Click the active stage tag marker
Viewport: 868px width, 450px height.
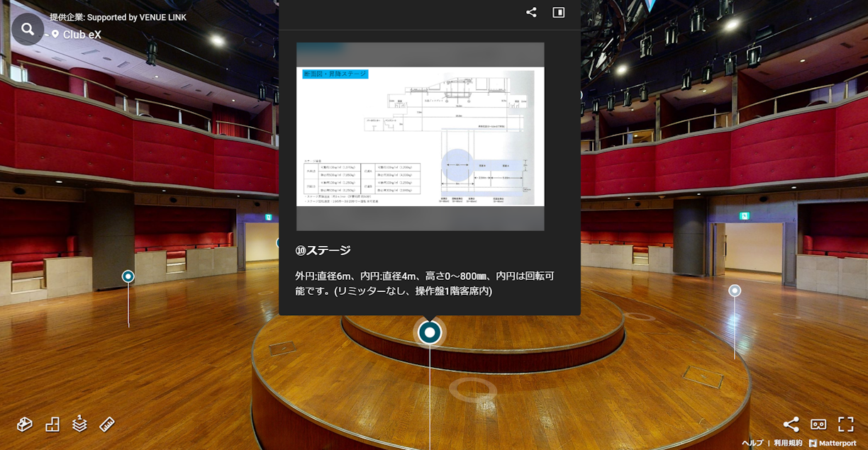[430, 332]
